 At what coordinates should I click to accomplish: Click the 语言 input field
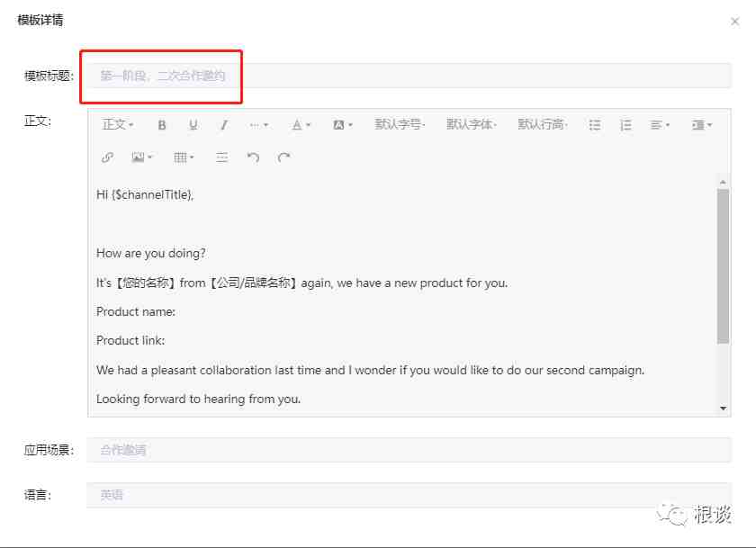point(409,495)
